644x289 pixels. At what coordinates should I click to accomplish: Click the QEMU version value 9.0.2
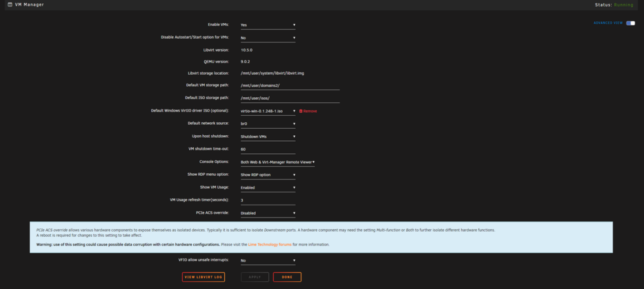[245, 62]
